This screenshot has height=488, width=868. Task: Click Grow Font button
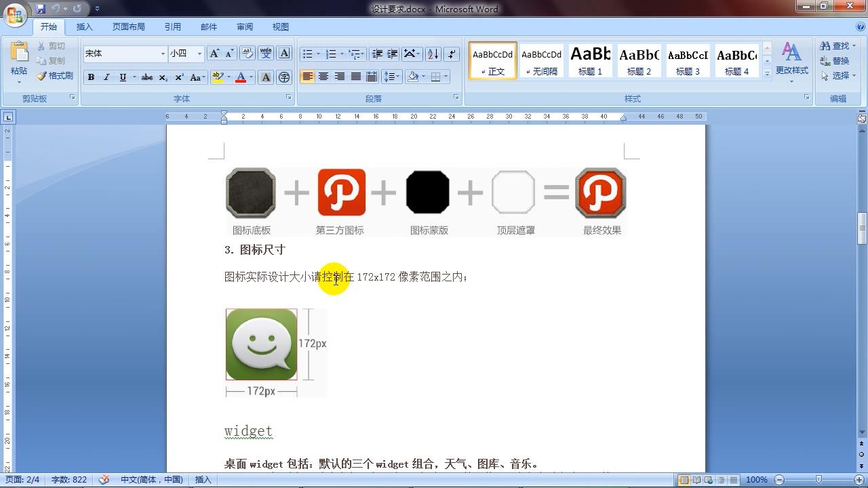(x=214, y=54)
